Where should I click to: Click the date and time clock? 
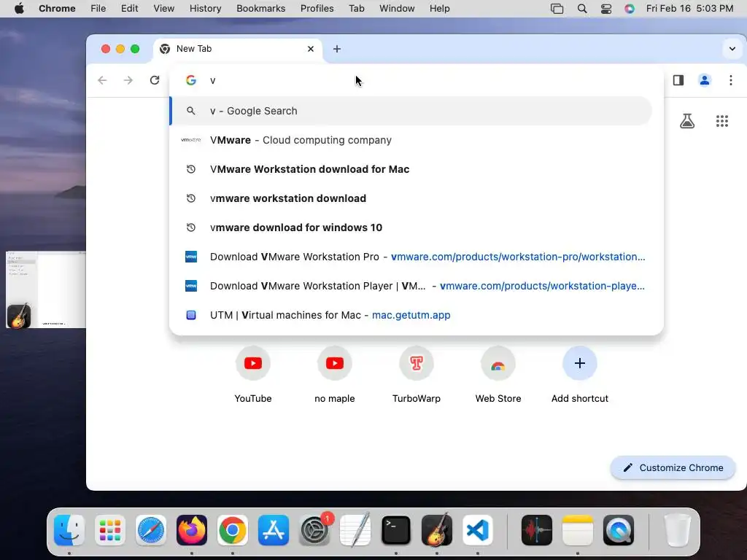tap(689, 8)
